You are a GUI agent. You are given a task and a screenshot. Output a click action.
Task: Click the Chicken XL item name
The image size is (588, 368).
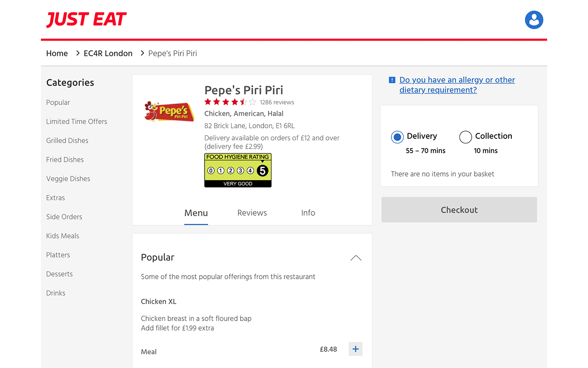158,302
